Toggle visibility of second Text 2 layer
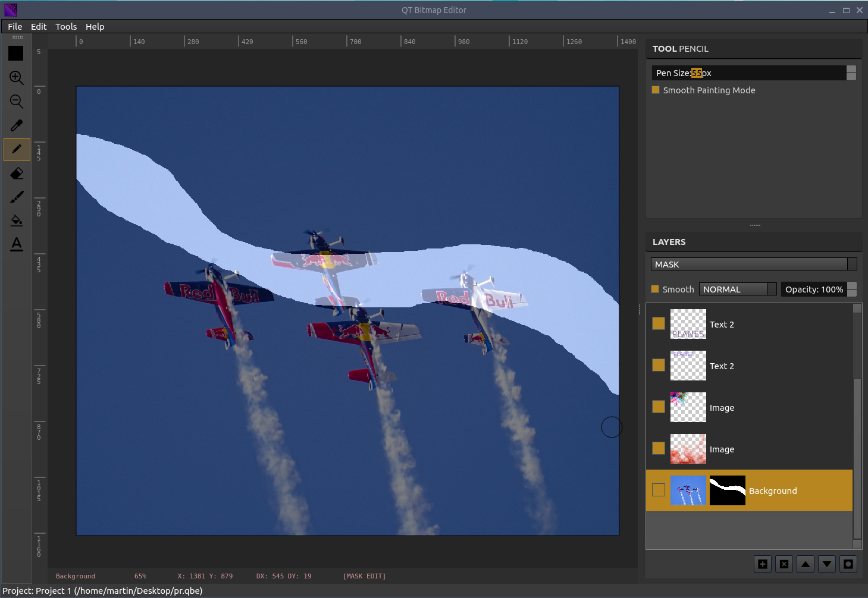Screen dimensions: 868x598 point(659,365)
